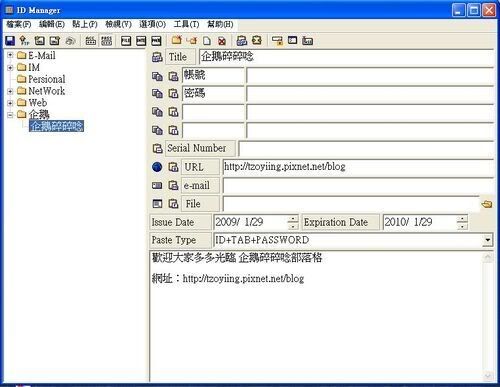This screenshot has width=500, height=387.
Task: Click the Expiration Date label
Action: 340,222
